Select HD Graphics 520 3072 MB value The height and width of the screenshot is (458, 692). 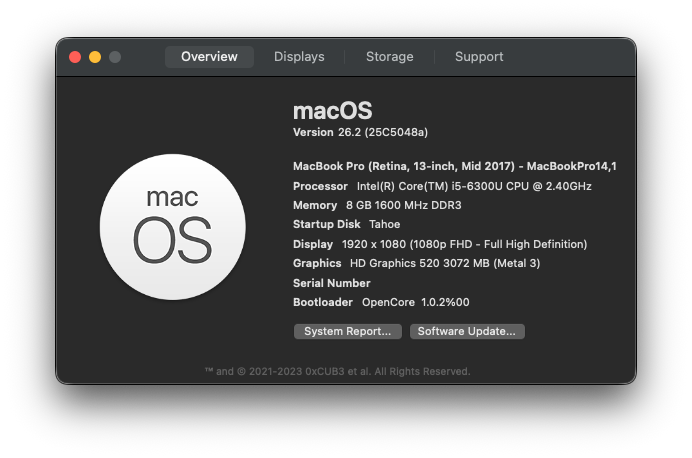(445, 263)
